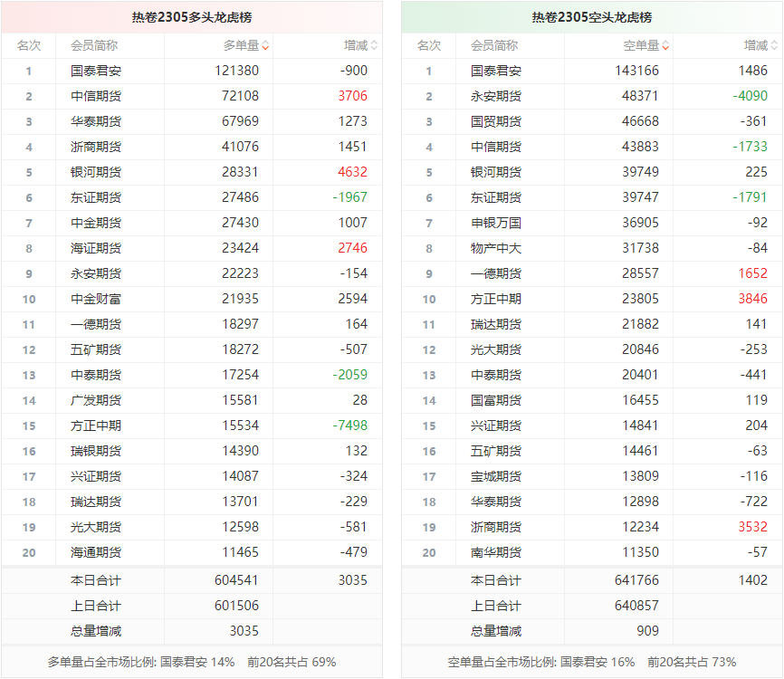This screenshot has width=784, height=679.
Task: Click 方正中期 in the long positions table
Action: [x=95, y=426]
